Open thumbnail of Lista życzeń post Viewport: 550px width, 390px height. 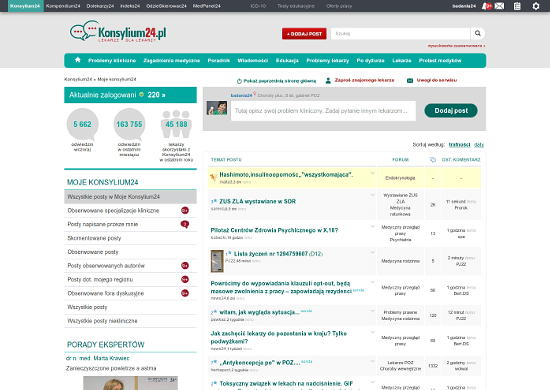217,261
